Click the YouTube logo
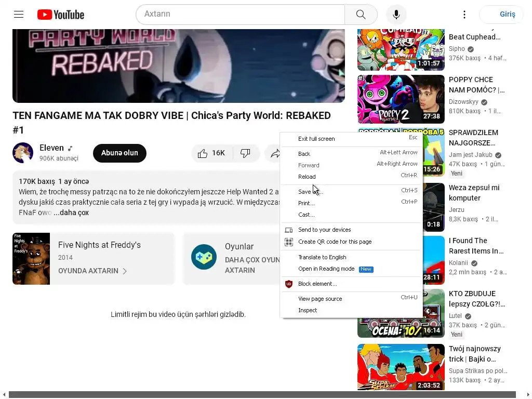This screenshot has height=399, width=532. click(x=61, y=15)
